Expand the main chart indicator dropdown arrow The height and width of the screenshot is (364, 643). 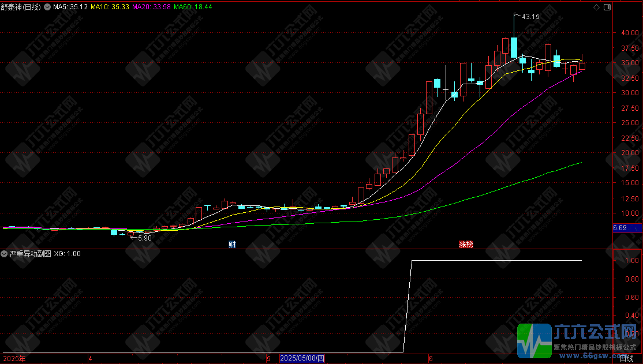coord(47,7)
